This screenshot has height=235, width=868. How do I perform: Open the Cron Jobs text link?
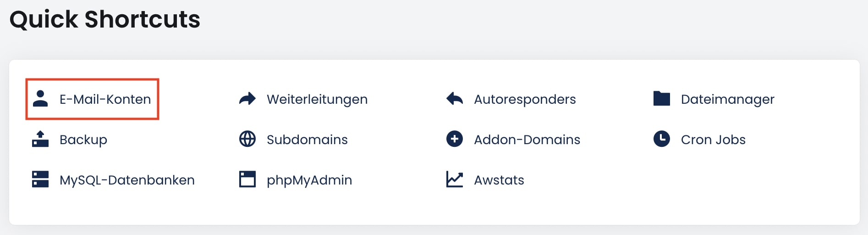coord(713,140)
